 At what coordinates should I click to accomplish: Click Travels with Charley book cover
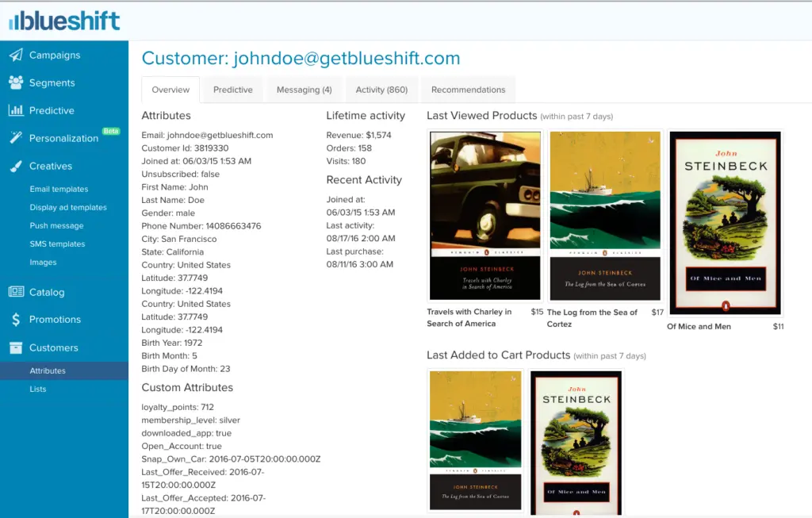(x=485, y=216)
